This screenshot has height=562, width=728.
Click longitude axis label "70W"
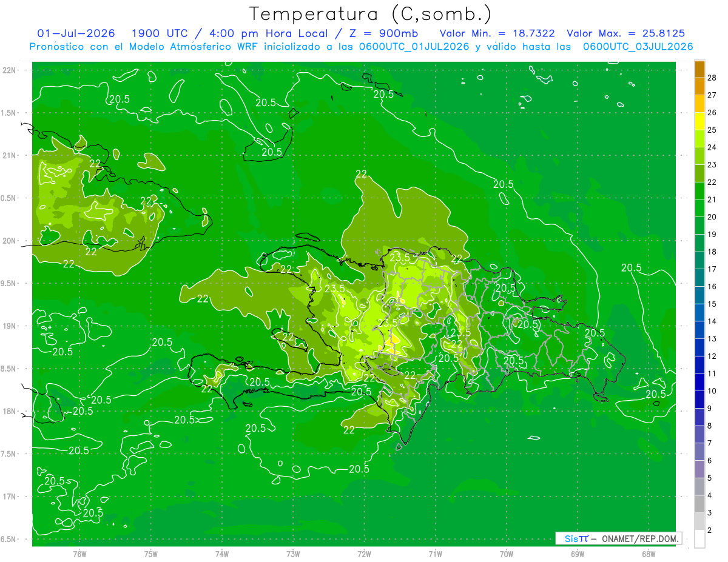tap(507, 554)
